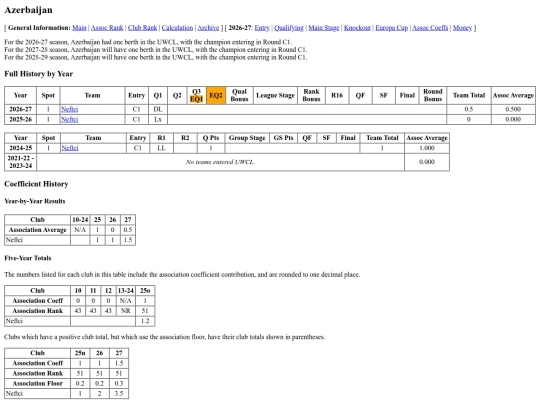Click the Qual Bonus column header
This screenshot has width=540, height=405.
(239, 95)
